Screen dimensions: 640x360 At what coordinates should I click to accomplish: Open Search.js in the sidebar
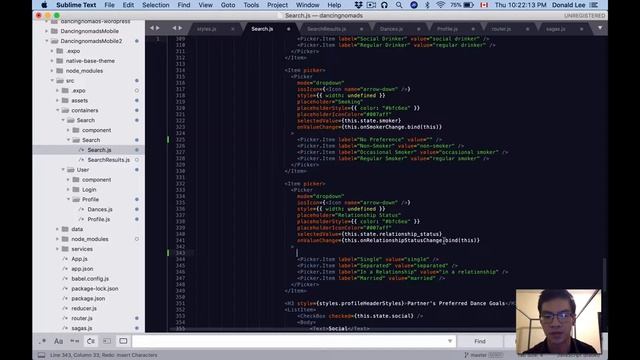pyautogui.click(x=99, y=150)
